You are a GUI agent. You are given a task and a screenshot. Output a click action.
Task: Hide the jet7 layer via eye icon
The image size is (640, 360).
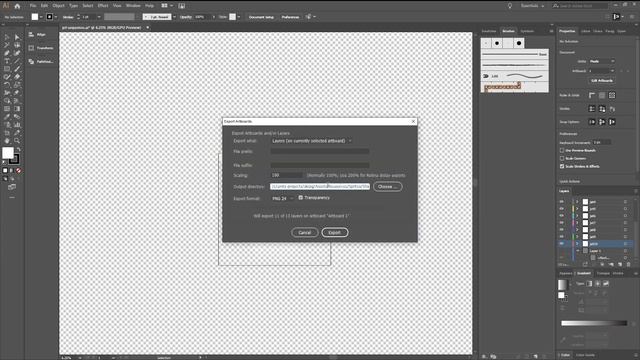pyautogui.click(x=562, y=223)
